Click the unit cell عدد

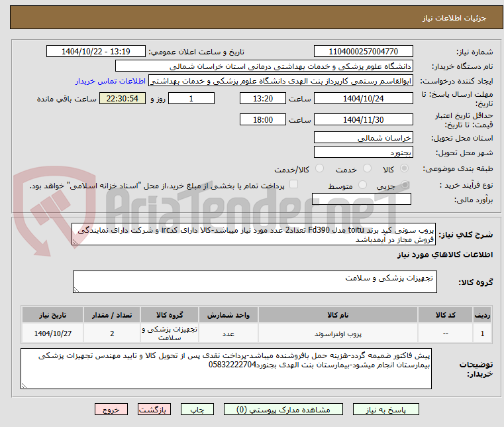[228, 334]
